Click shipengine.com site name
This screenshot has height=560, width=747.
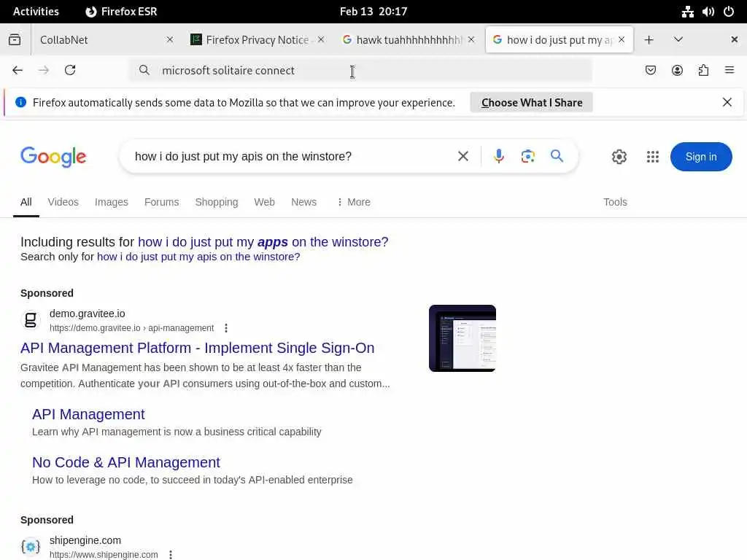[x=85, y=540]
